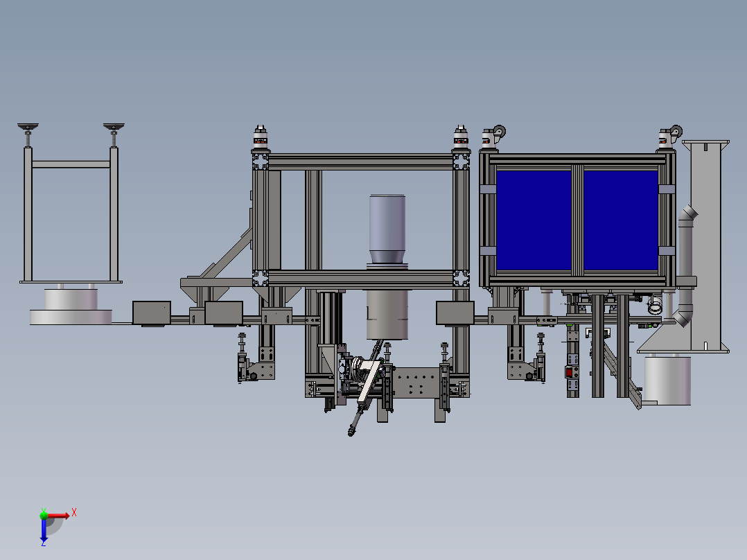
Task: Select the upright cylindrical tank in center frame
Action: coord(387,229)
